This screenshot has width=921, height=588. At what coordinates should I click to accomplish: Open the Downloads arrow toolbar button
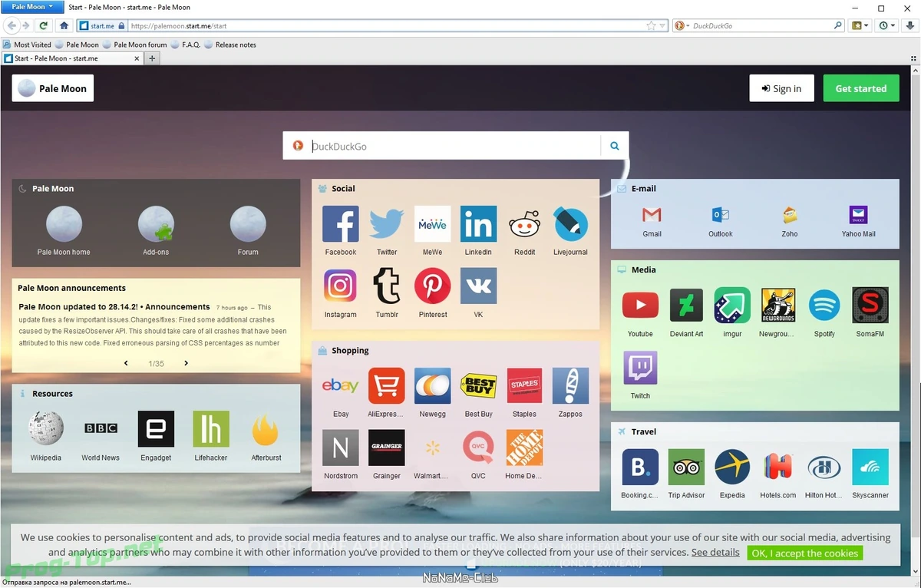coord(909,25)
